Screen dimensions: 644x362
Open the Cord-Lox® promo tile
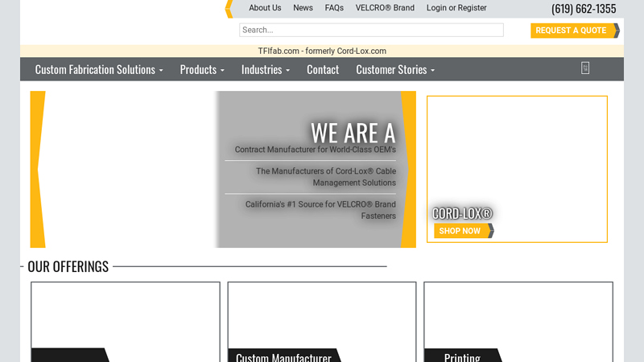[x=517, y=169]
